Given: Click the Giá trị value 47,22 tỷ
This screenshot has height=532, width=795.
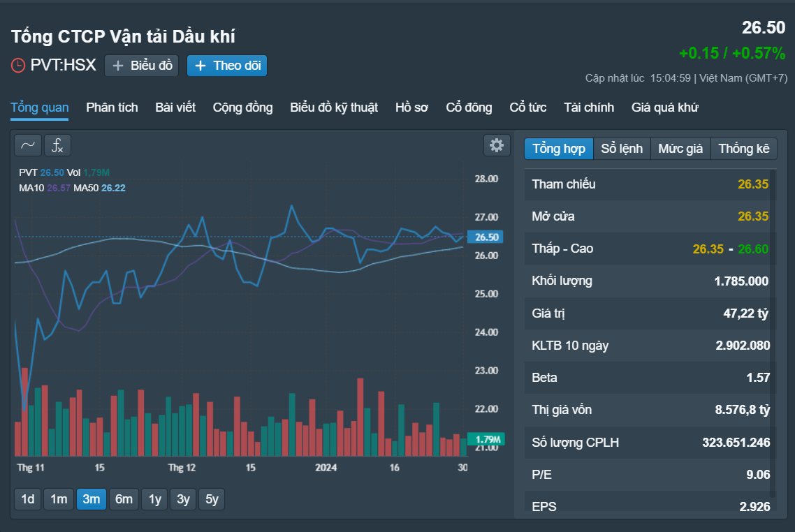Looking at the screenshot, I should [x=745, y=313].
